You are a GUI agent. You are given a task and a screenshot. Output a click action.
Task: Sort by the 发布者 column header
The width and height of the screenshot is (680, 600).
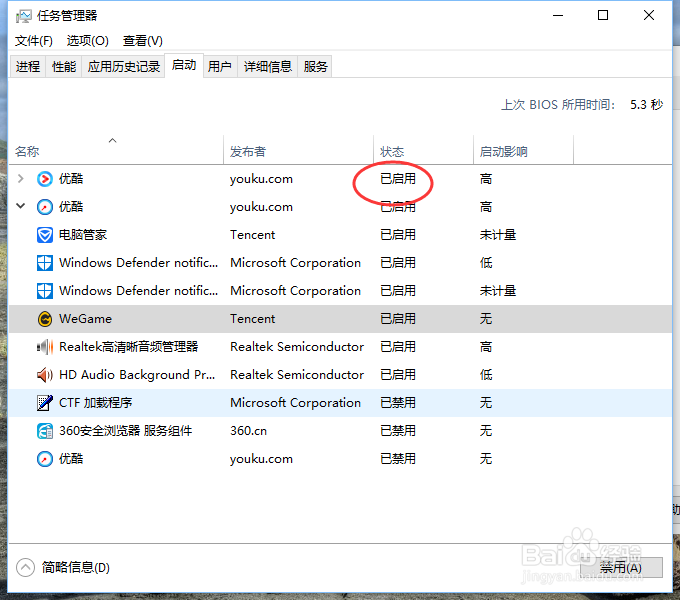[298, 150]
